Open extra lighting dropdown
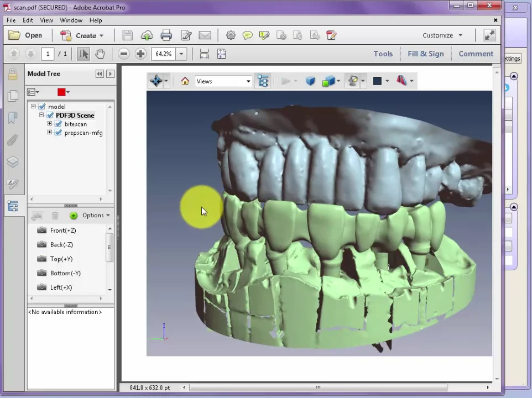The width and height of the screenshot is (532, 398). click(363, 81)
